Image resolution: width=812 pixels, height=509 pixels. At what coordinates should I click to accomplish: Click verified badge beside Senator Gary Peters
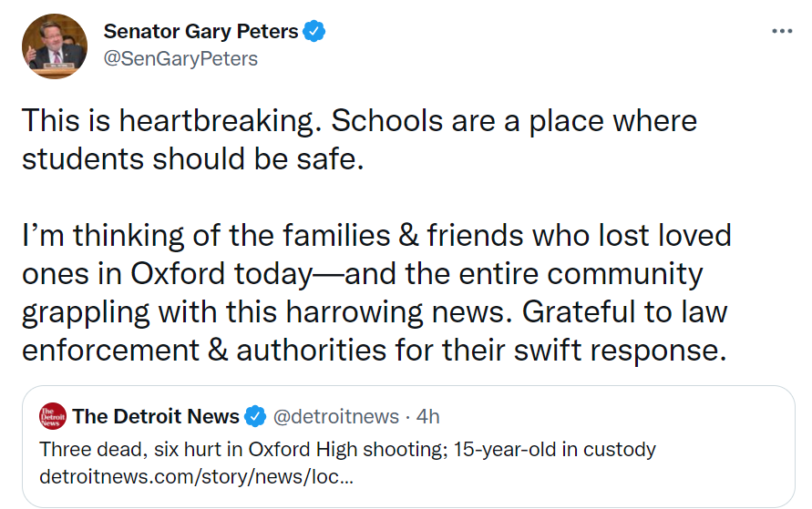pyautogui.click(x=315, y=32)
